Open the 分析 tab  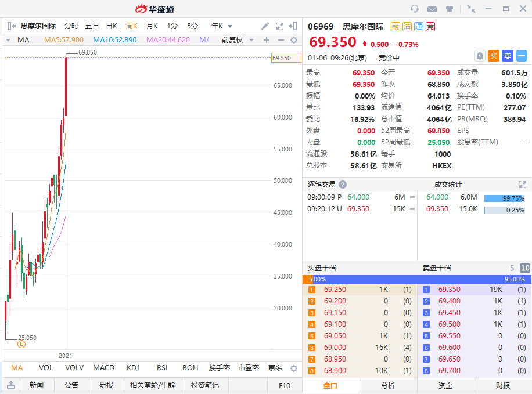pyautogui.click(x=388, y=386)
